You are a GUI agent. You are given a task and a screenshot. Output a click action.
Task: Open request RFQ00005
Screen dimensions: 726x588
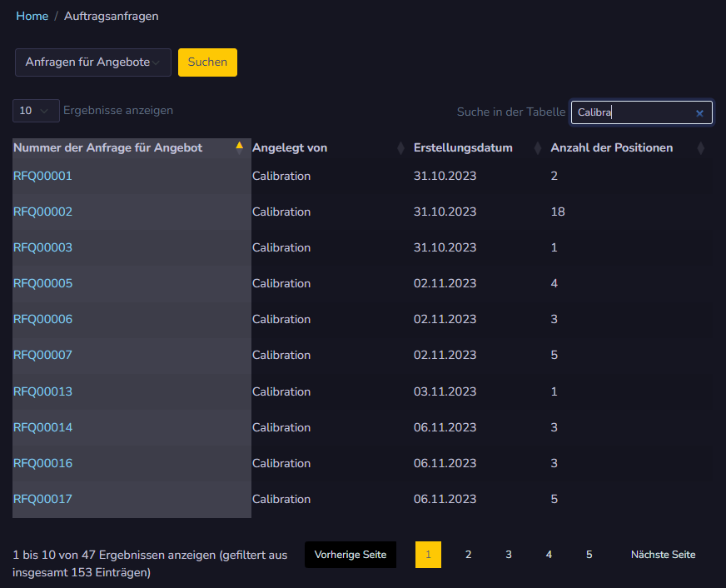[x=42, y=283]
